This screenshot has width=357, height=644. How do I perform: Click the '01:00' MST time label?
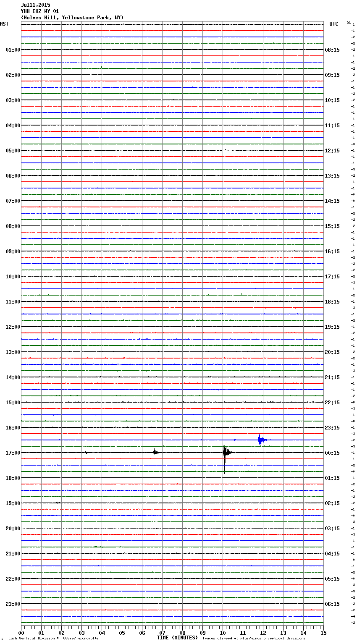pyautogui.click(x=13, y=50)
